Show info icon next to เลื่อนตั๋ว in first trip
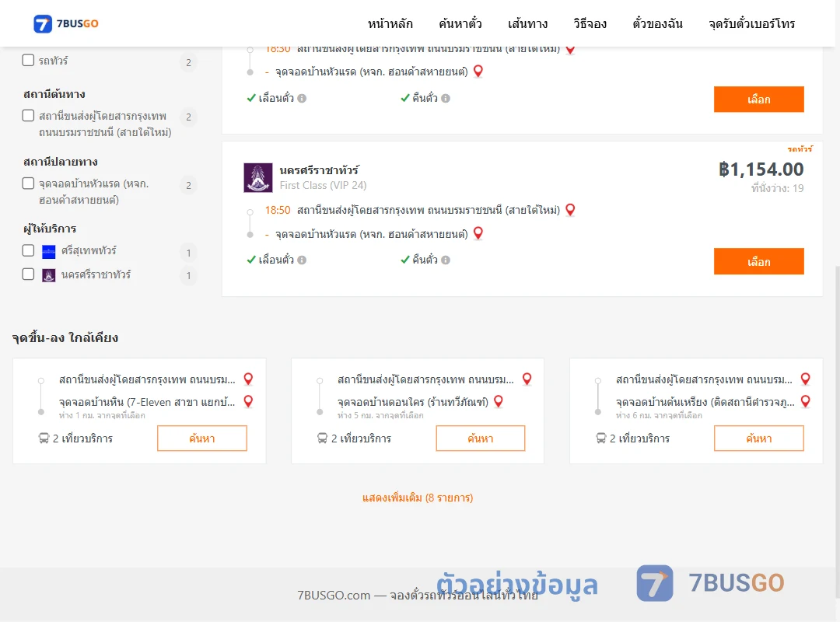 pos(302,98)
